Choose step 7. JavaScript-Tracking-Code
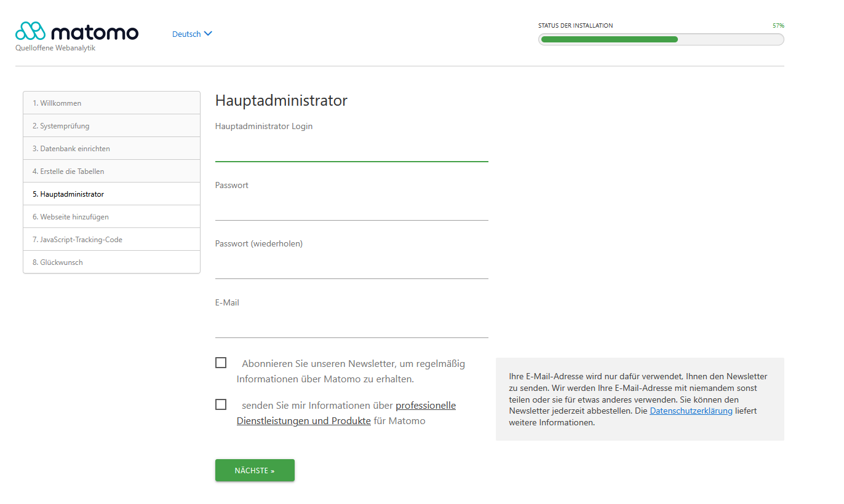 click(111, 239)
